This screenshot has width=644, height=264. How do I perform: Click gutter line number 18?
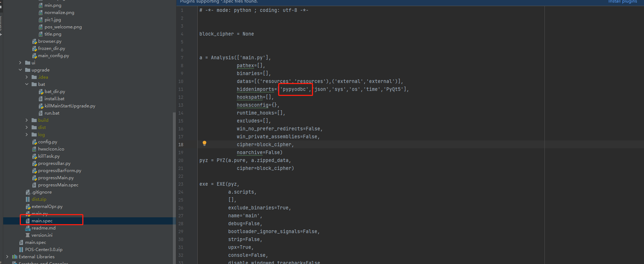coord(181,145)
